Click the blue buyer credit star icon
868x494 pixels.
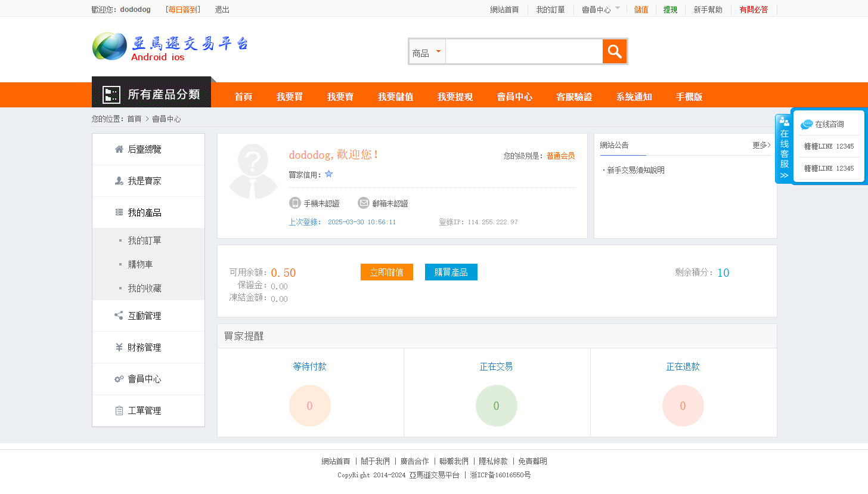(x=328, y=174)
